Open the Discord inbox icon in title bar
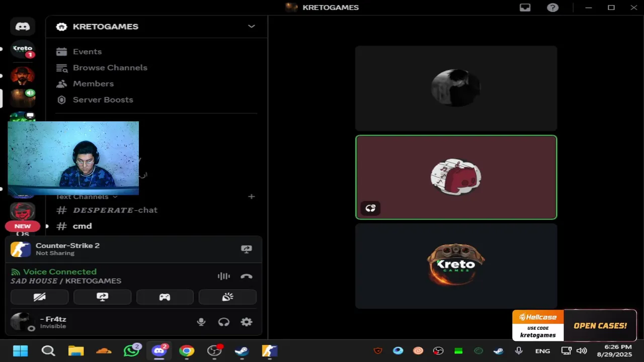Viewport: 644px width, 362px height. (x=525, y=8)
